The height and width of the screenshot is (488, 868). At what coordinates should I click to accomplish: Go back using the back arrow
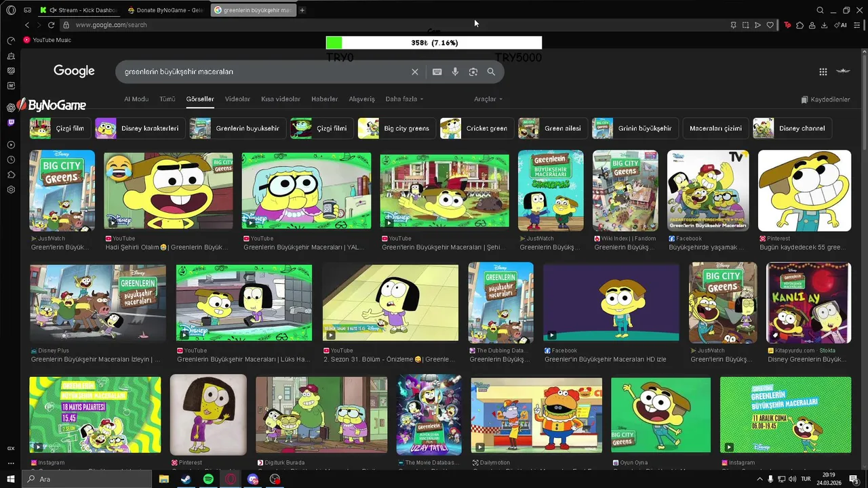[27, 25]
